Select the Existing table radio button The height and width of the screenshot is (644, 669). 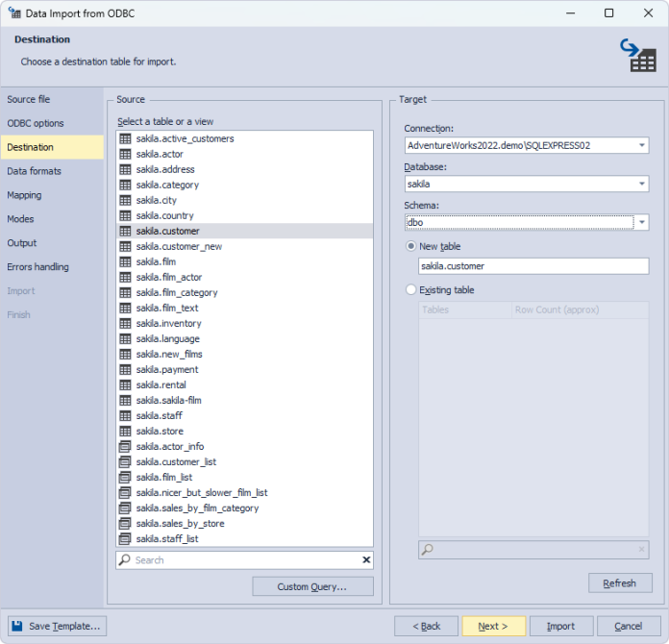click(x=411, y=289)
